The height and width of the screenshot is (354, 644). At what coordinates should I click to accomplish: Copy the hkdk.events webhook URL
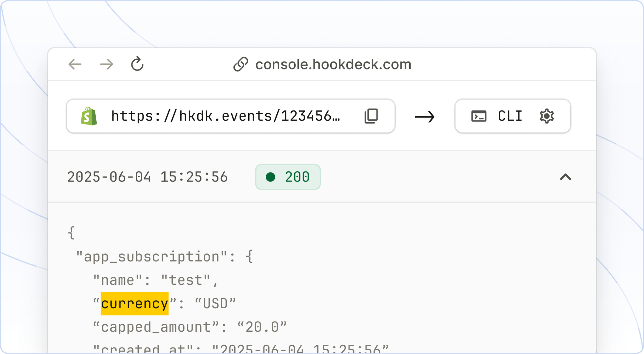click(x=371, y=116)
